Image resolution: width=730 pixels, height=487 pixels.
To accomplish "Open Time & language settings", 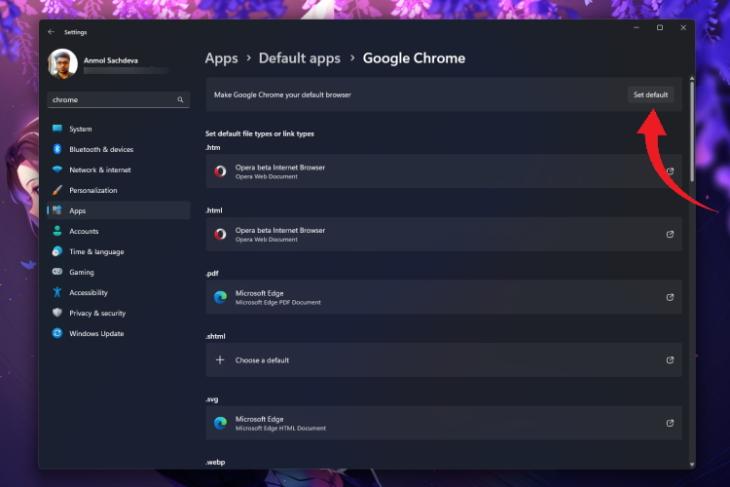I will [118, 251].
